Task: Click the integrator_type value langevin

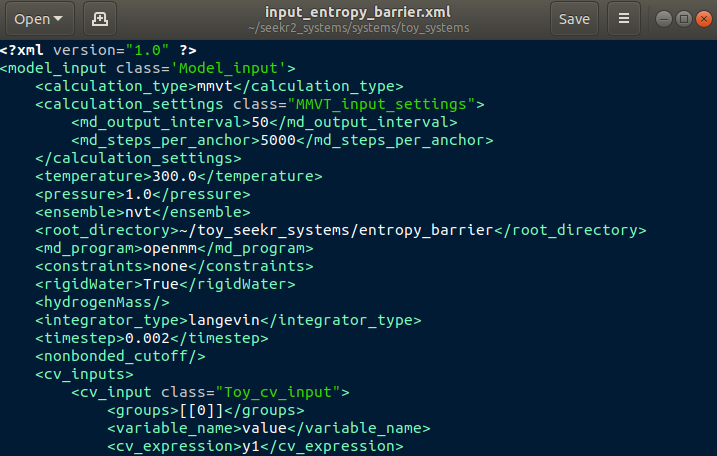Action: click(x=224, y=320)
